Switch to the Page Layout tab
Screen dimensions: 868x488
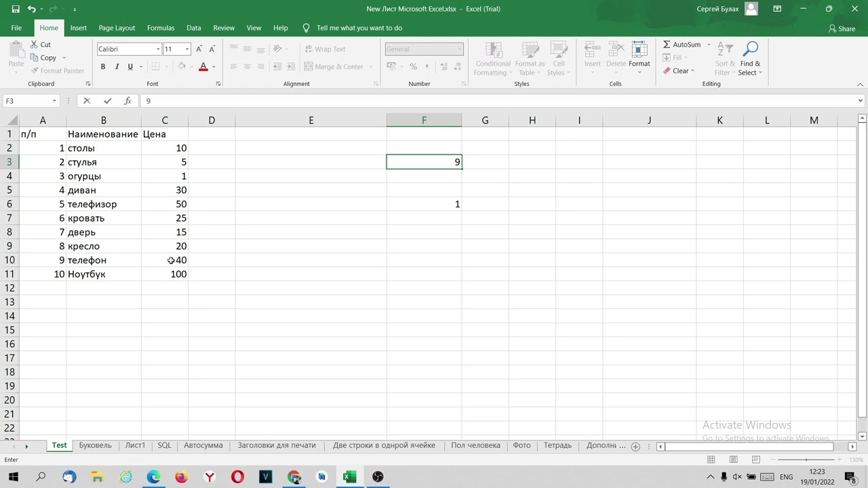click(x=117, y=28)
